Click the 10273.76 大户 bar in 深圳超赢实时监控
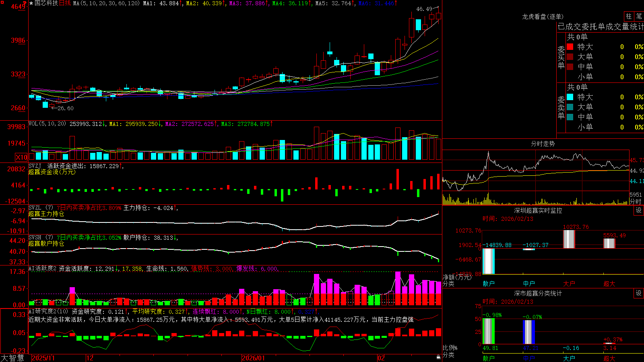This screenshot has width=644, height=362. point(569,239)
